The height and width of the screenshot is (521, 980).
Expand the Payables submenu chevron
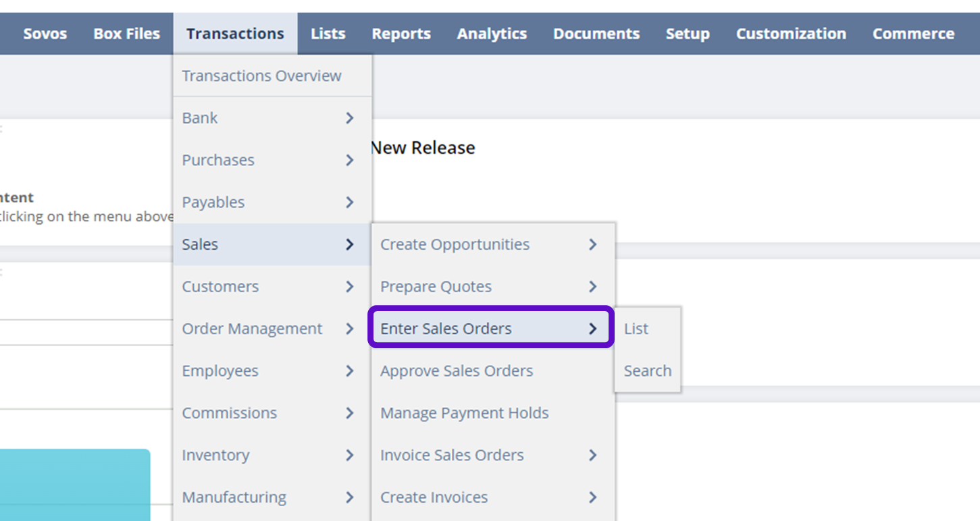point(349,202)
